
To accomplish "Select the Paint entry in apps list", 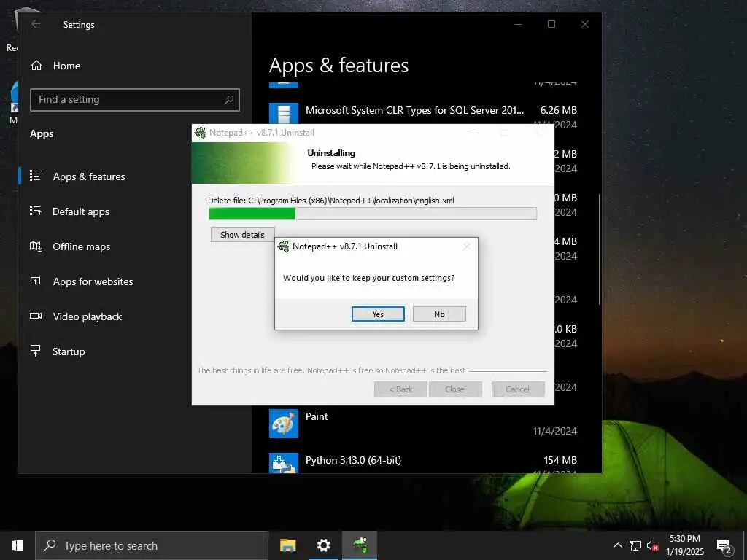I will [422, 424].
